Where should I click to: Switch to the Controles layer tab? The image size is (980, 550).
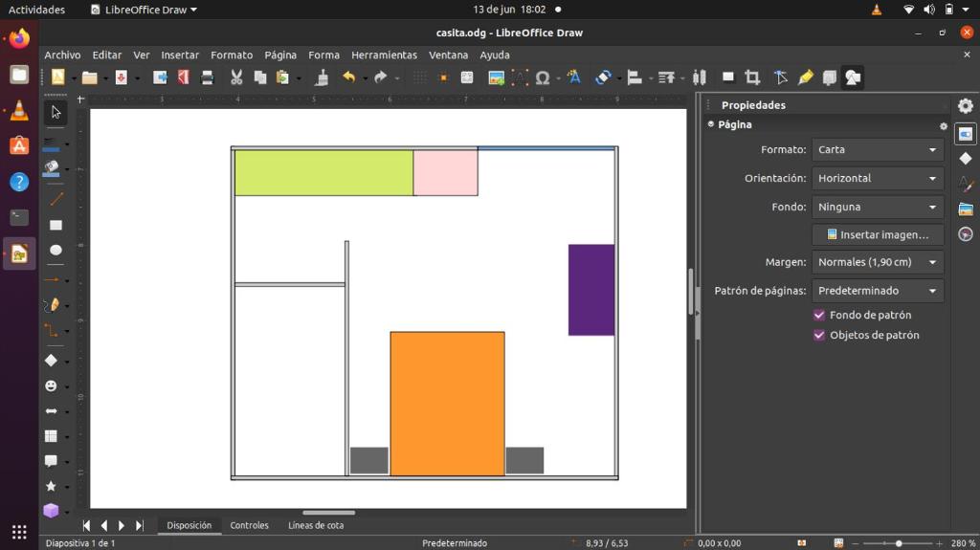click(249, 525)
